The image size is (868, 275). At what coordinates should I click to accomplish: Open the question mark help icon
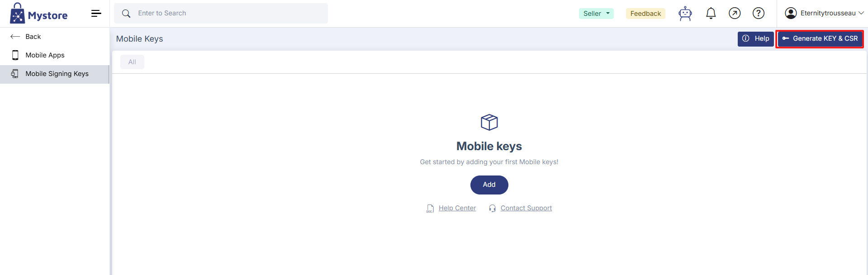pyautogui.click(x=758, y=14)
